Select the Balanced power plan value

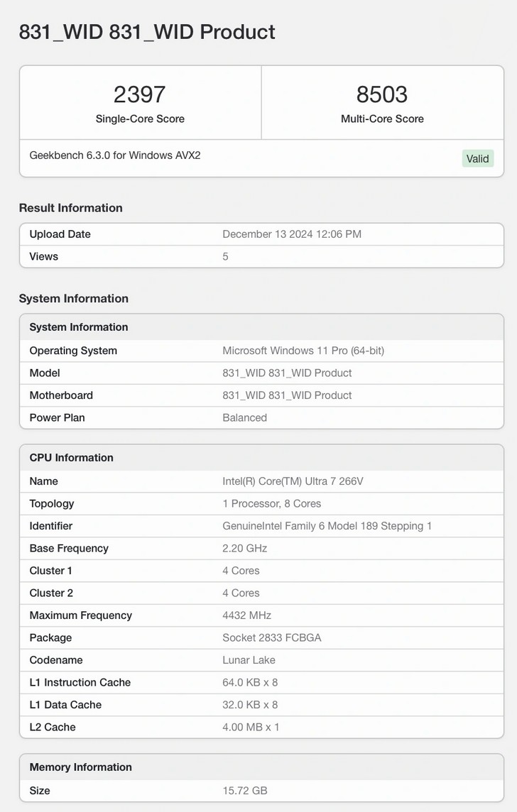[244, 417]
